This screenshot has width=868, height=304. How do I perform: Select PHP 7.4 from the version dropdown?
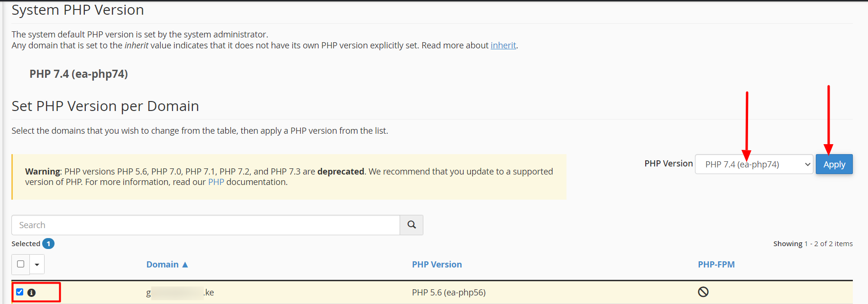click(753, 164)
